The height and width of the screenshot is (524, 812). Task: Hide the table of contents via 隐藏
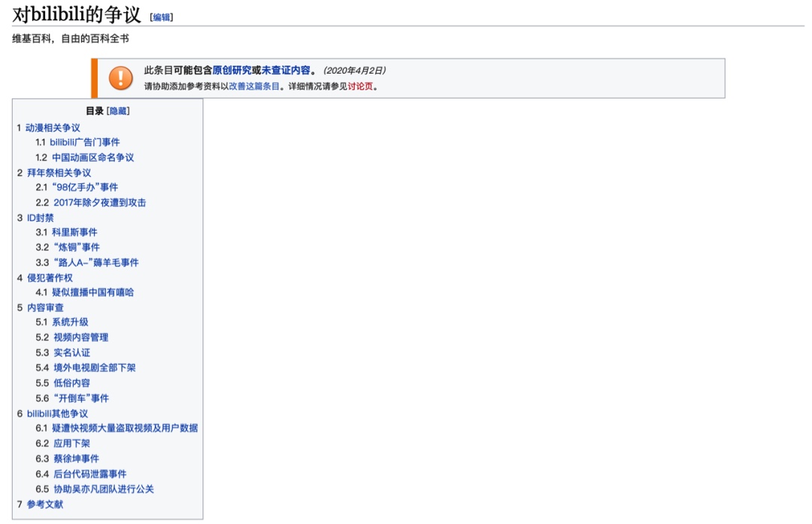click(118, 111)
